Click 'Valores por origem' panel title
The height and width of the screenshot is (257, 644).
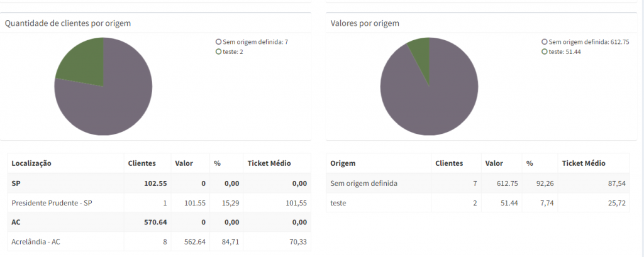click(365, 23)
